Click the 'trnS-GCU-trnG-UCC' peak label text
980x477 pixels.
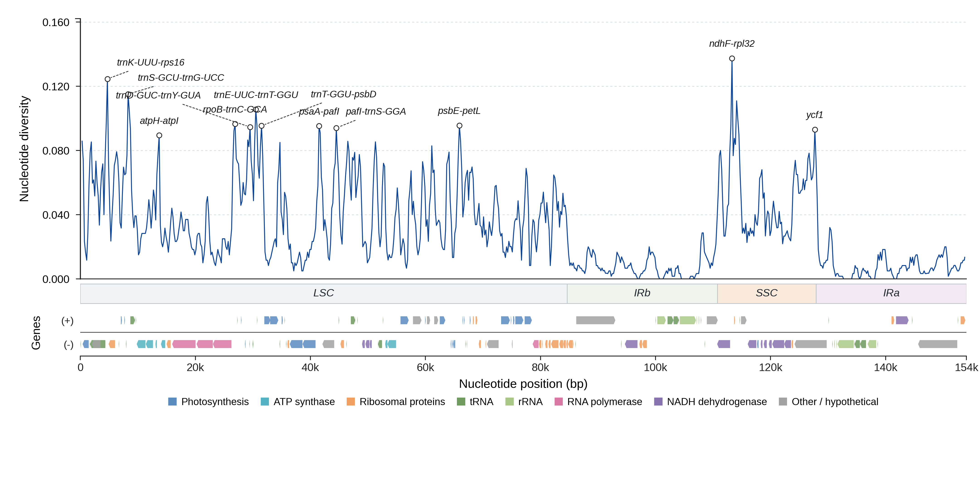click(x=181, y=78)
